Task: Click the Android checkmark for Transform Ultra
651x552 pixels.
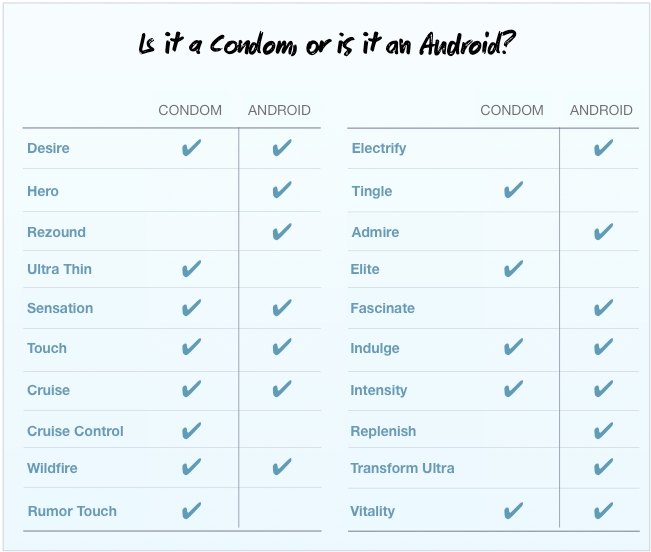Action: (x=603, y=467)
